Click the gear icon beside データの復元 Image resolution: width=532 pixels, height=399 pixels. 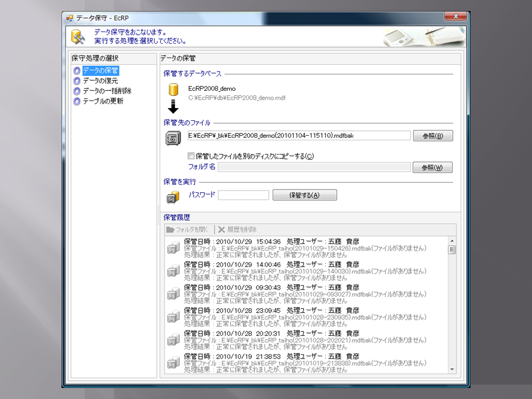click(77, 81)
